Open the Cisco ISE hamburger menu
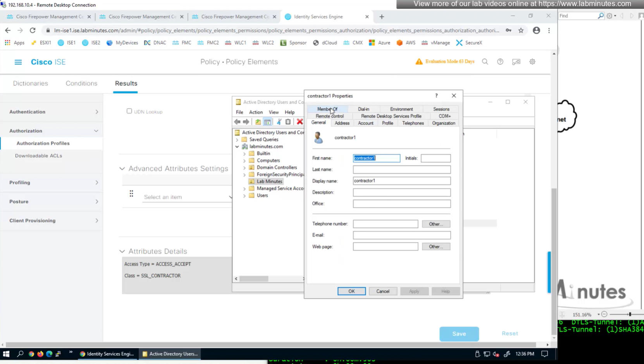Screen dimensions: 644x364 point(18,62)
